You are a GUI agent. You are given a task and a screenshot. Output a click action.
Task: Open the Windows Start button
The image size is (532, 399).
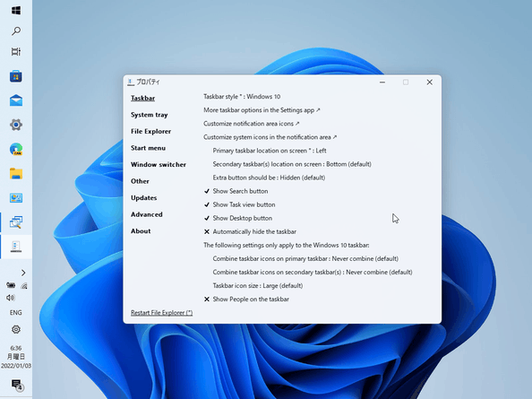pyautogui.click(x=16, y=11)
